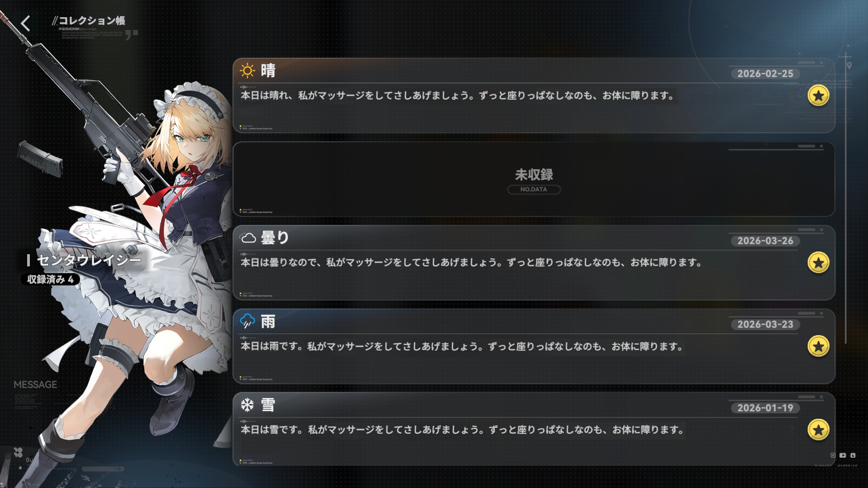This screenshot has width=868, height=488.
Task: Click the rain cloud weather icon
Action: [x=247, y=321]
